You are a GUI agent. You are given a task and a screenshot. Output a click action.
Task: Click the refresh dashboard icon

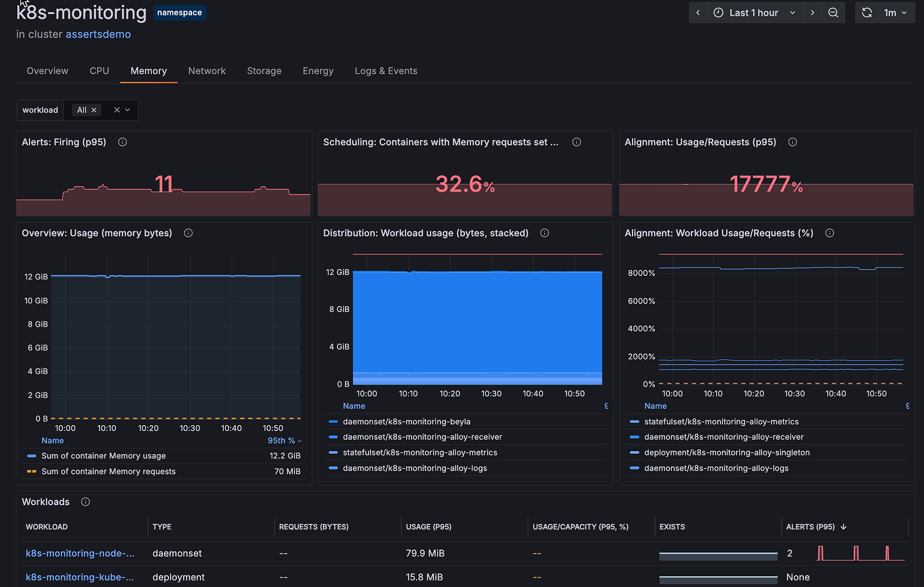[867, 13]
